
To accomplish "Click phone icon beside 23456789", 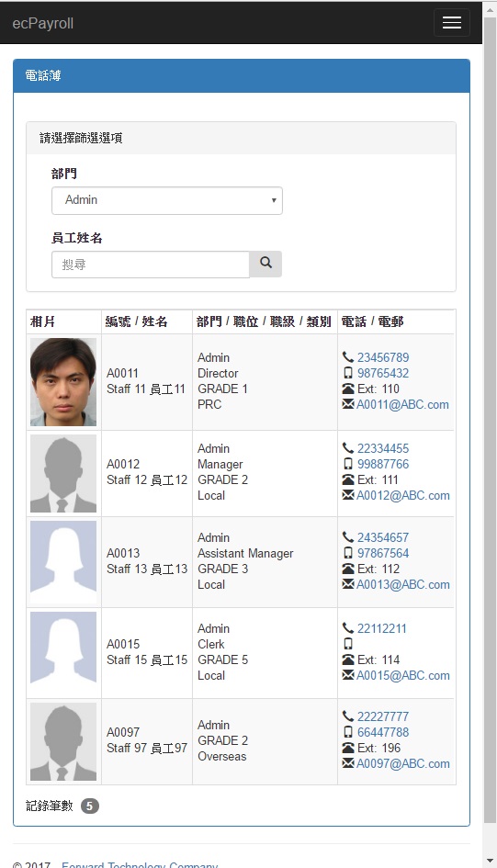I will pyautogui.click(x=347, y=357).
